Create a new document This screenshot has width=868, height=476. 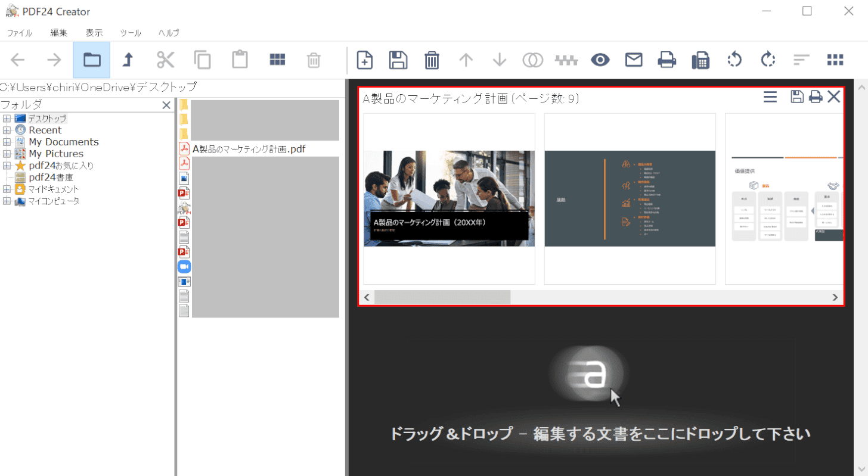pyautogui.click(x=365, y=60)
